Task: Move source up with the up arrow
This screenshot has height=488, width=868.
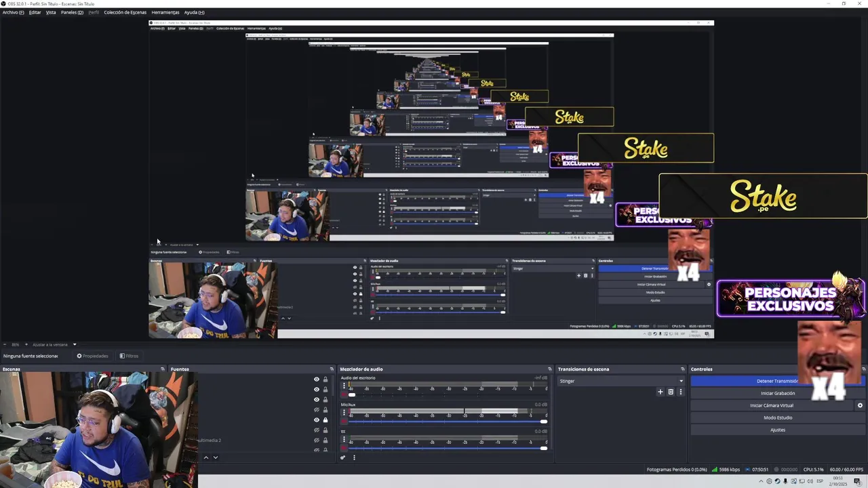Action: point(206,457)
